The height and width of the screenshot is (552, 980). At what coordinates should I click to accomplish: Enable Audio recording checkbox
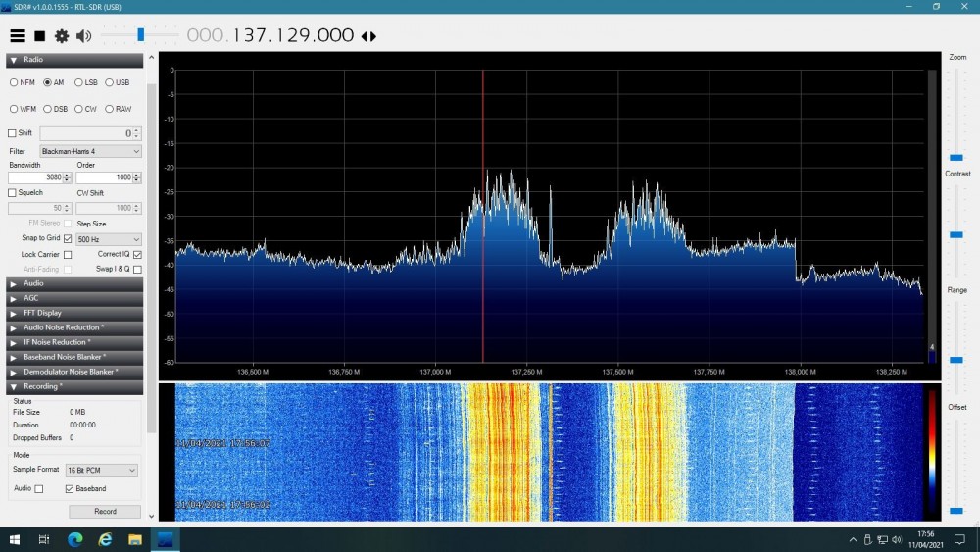tap(39, 489)
